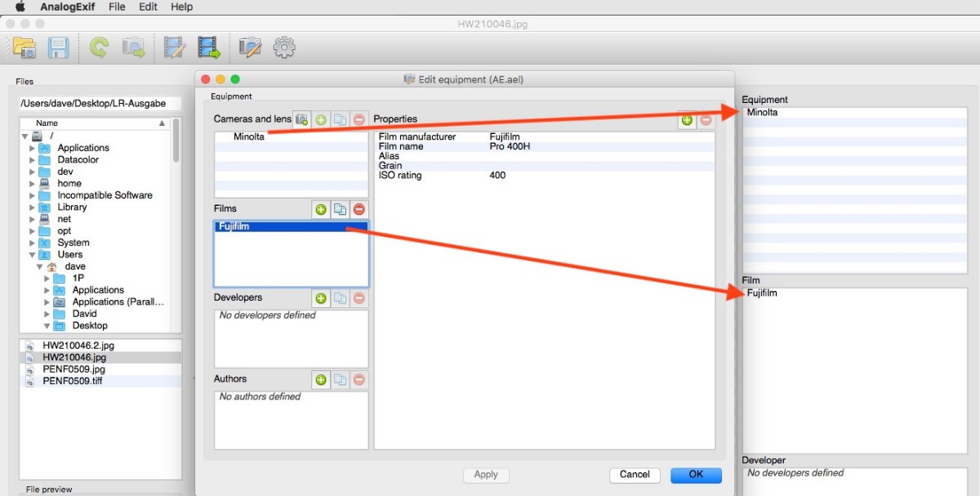Add a new film with green plus
The width and height of the screenshot is (980, 496).
click(x=321, y=209)
